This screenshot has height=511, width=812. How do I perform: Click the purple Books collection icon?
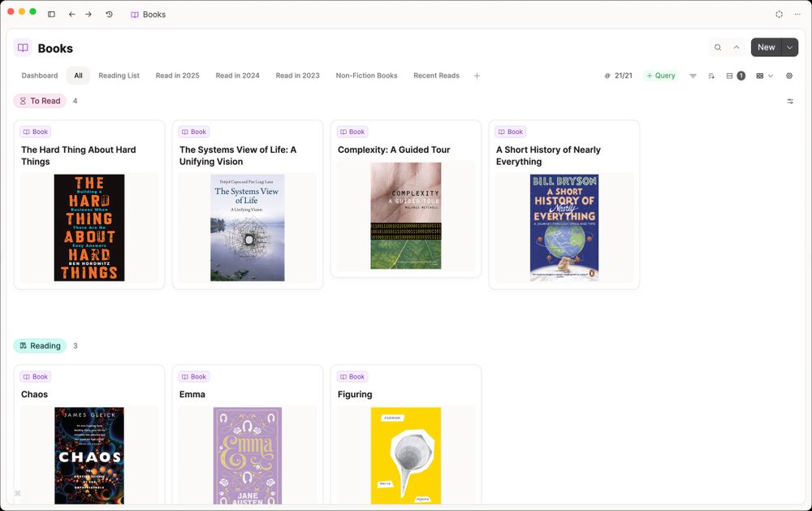click(x=23, y=48)
